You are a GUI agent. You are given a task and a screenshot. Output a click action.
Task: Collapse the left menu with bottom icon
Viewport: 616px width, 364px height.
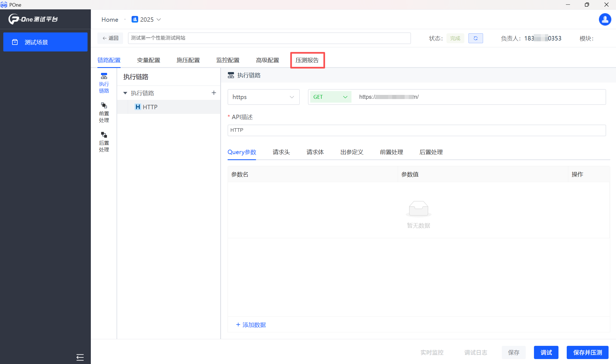[x=80, y=357]
